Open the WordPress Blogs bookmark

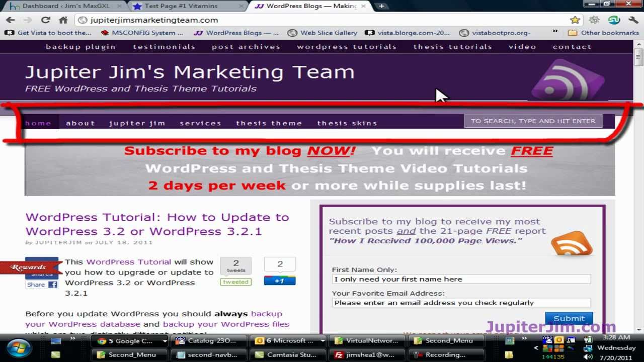tap(236, 33)
